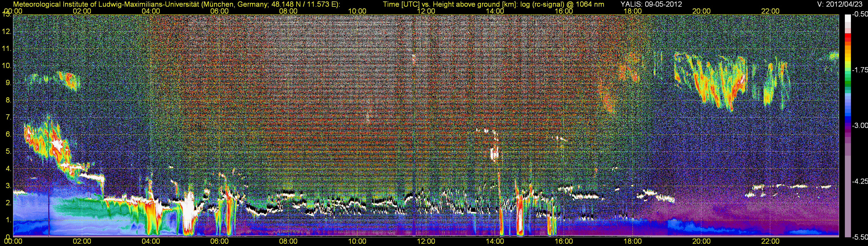
Task: Pick the 12:00 label on the top time axis
Action: (x=426, y=11)
